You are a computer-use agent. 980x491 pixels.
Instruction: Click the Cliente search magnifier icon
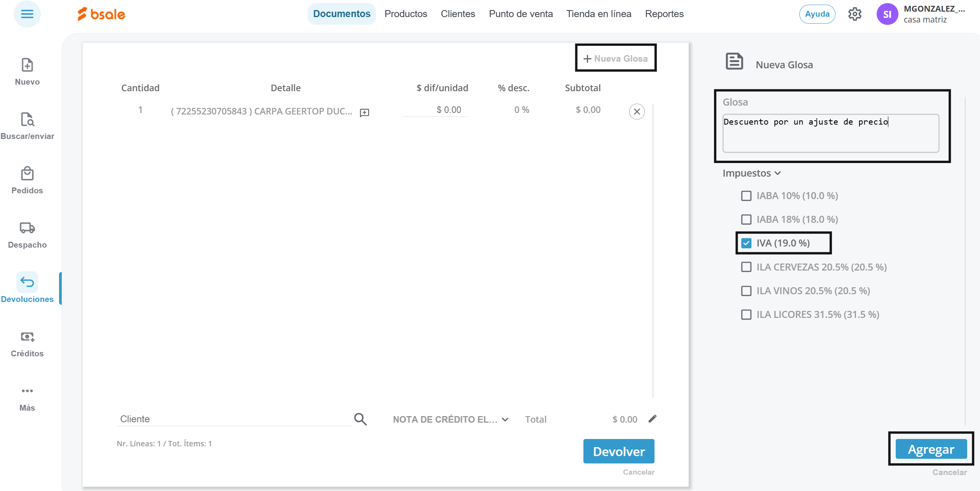pyautogui.click(x=360, y=419)
